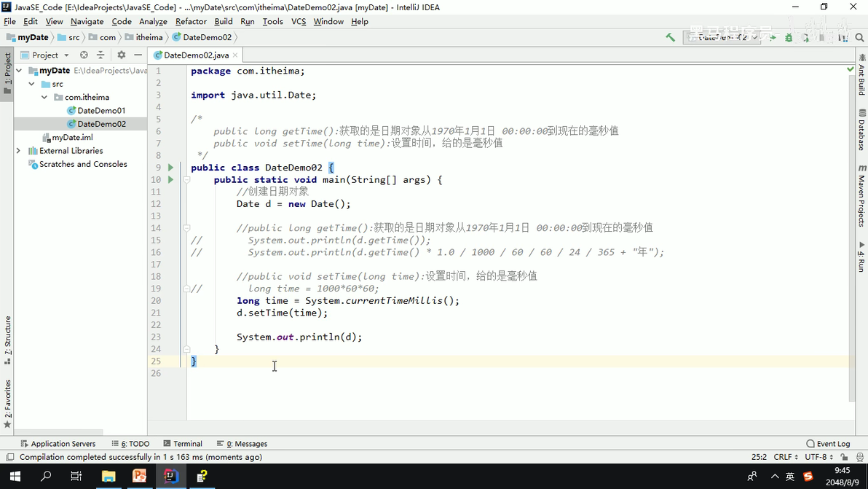The width and height of the screenshot is (868, 489).
Task: Collapse the com.itheima package node
Action: click(44, 97)
